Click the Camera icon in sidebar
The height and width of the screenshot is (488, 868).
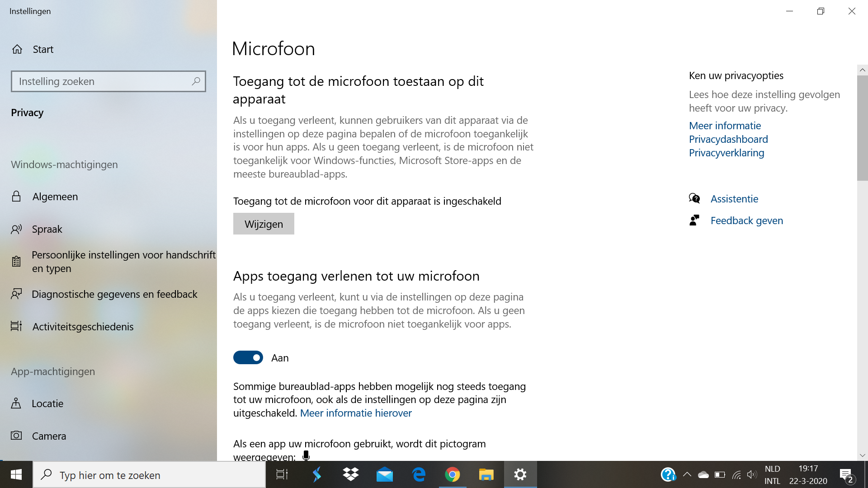(16, 436)
